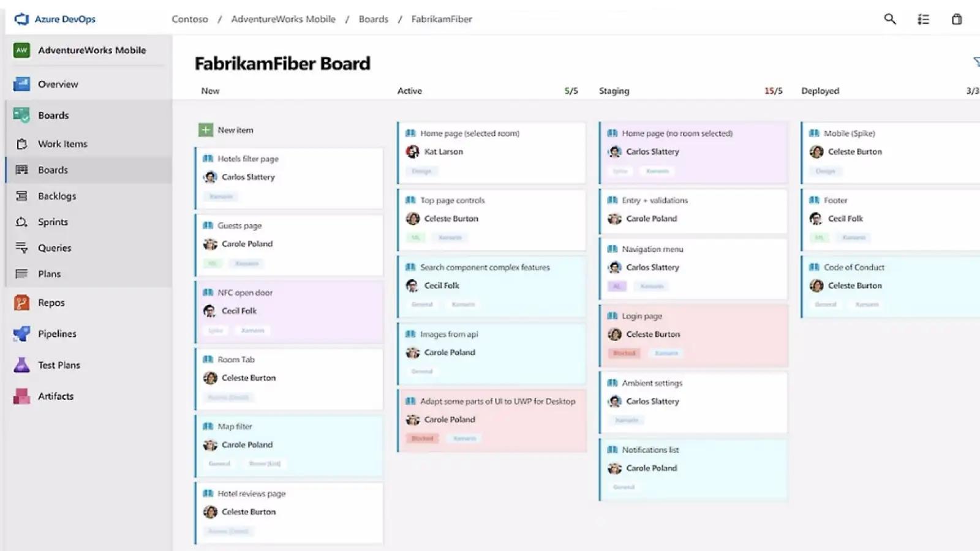The image size is (980, 551).
Task: Click Kat Larson avatar on Home page card
Action: coord(413,151)
